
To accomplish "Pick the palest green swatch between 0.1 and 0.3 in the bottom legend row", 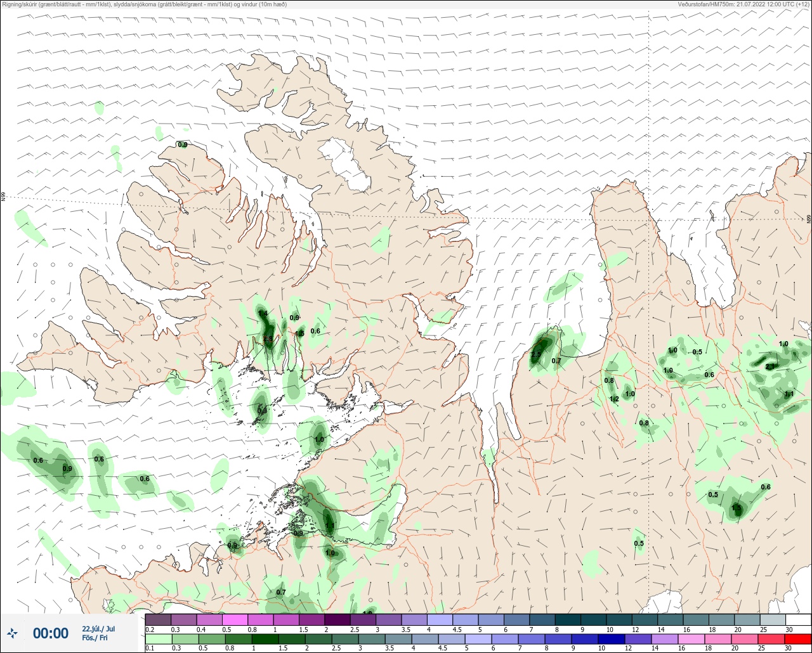I will tap(158, 638).
